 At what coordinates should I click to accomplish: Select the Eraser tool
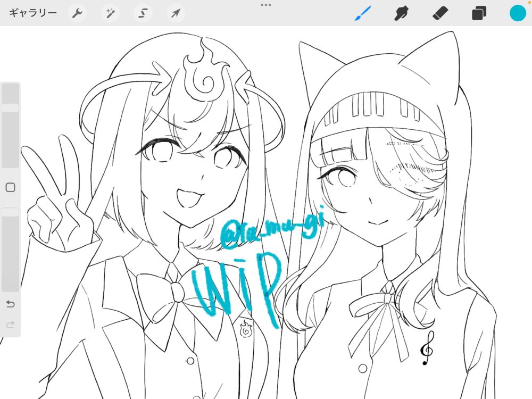440,14
